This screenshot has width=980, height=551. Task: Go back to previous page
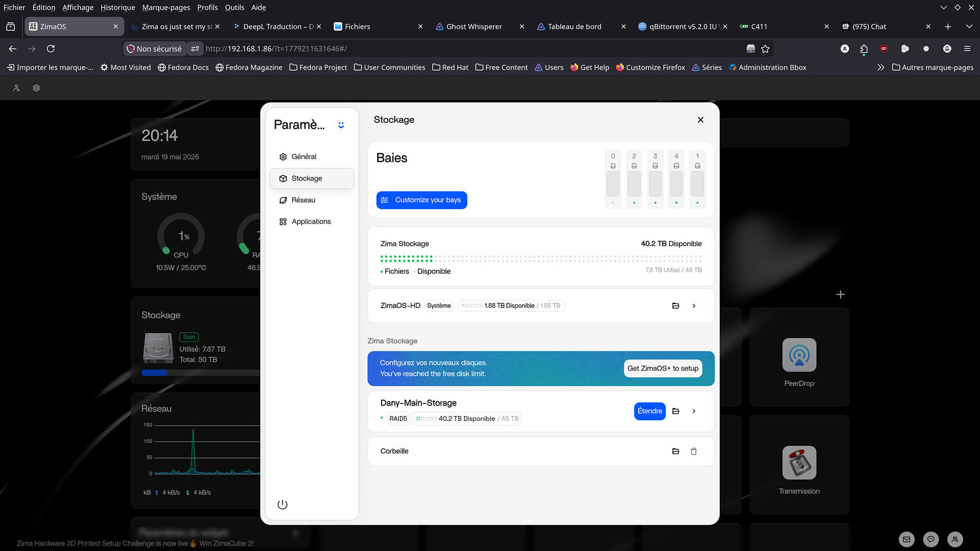coord(13,49)
